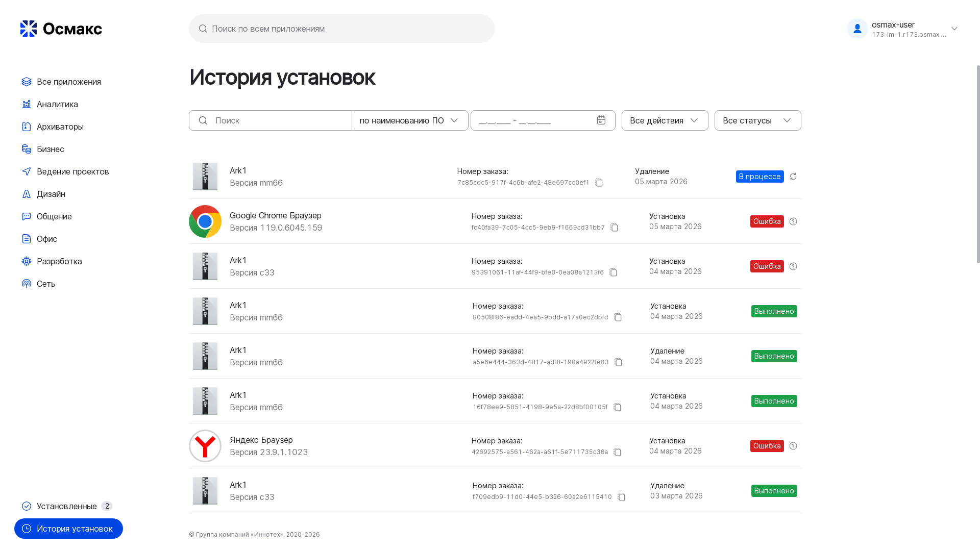
Task: Open the Все статусы filter dropdown
Action: click(757, 120)
